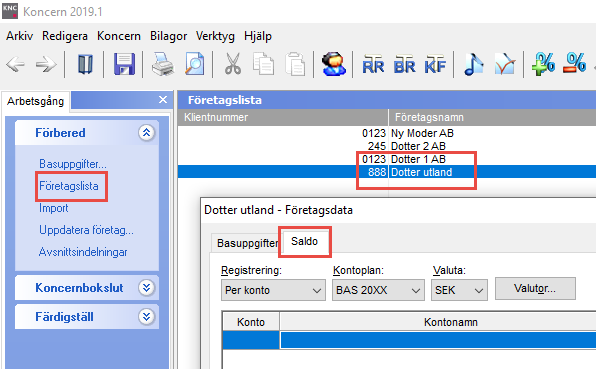Open the Uppdatera företag... link
Screen dimensions: 596x369
pyautogui.click(x=86, y=230)
